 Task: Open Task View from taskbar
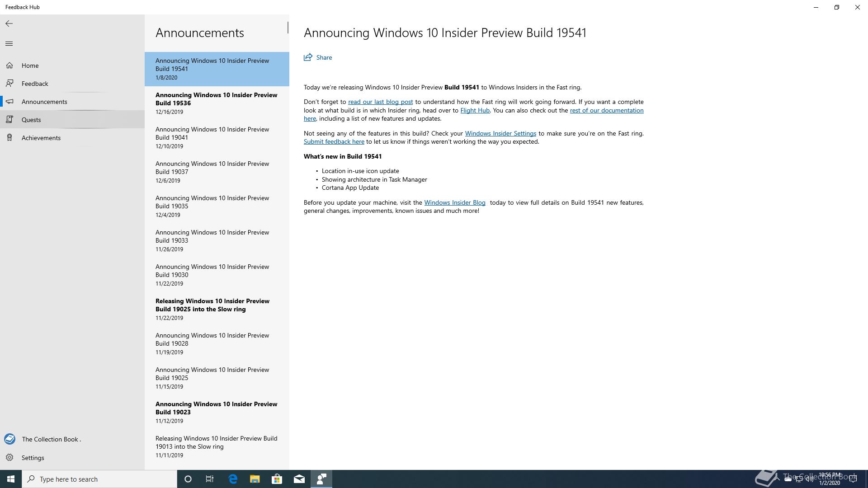point(210,479)
